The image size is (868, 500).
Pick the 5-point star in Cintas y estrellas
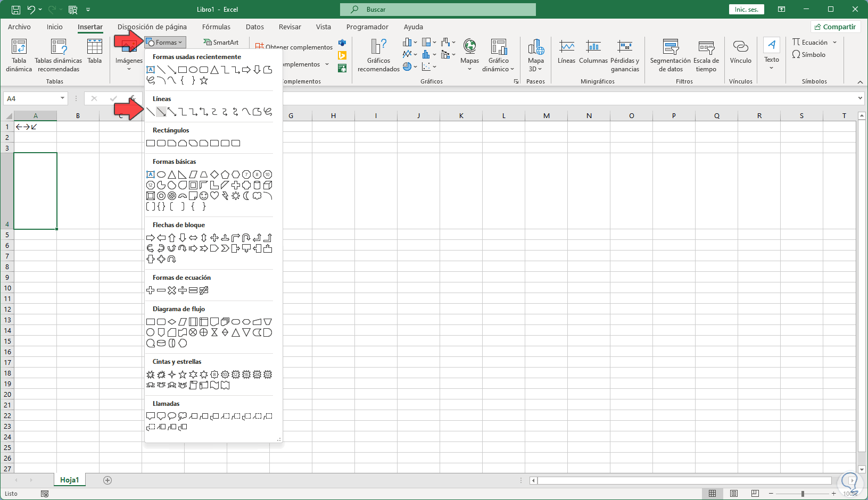[183, 374]
